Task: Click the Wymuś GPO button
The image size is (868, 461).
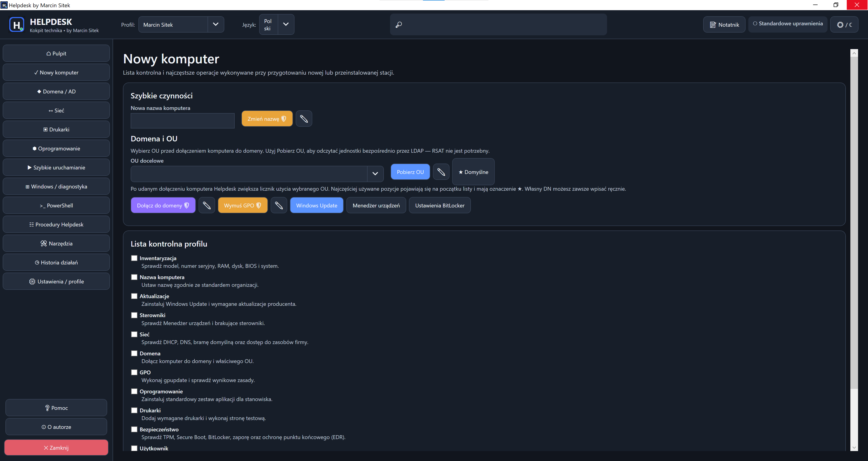Action: (x=243, y=205)
